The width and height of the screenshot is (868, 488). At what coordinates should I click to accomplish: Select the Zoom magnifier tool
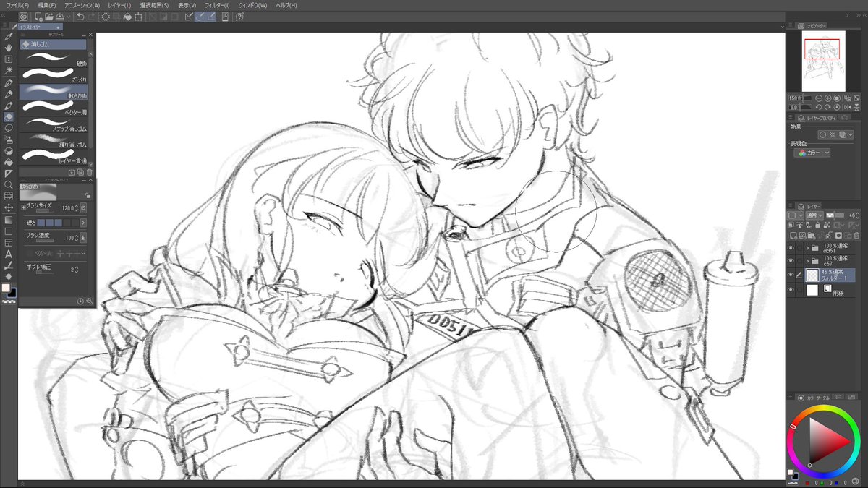tap(9, 184)
